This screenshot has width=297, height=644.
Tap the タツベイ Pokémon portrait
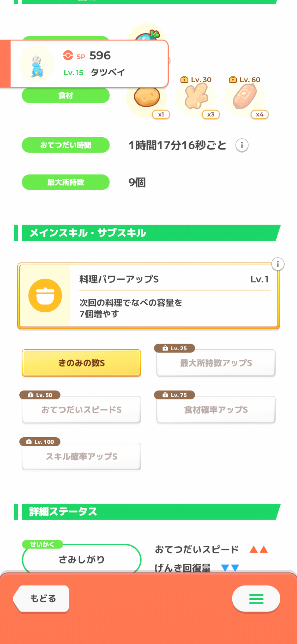(37, 64)
